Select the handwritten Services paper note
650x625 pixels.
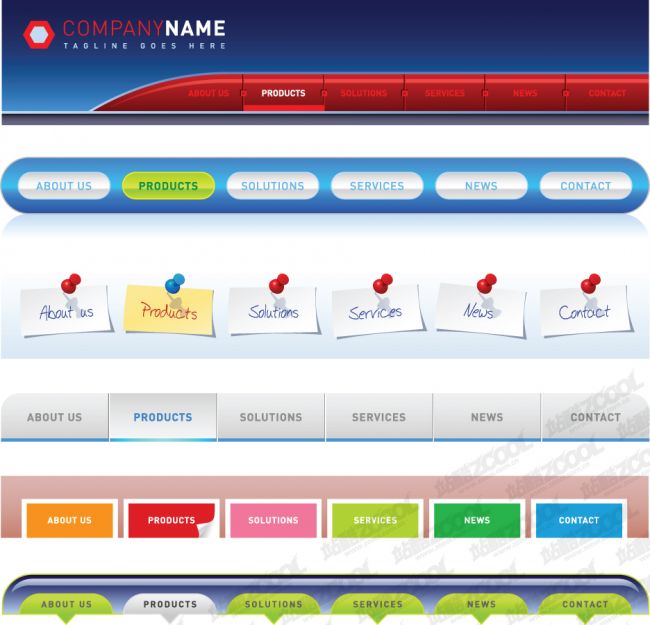pyautogui.click(x=377, y=313)
